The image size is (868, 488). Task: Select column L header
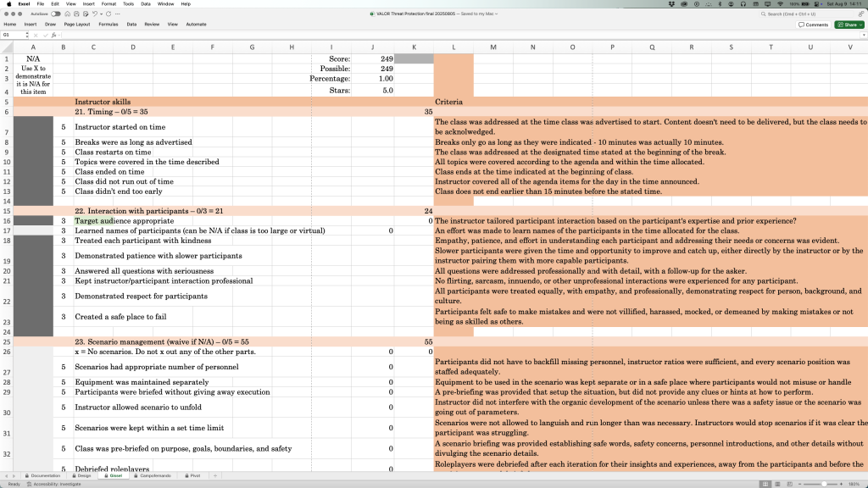[453, 47]
